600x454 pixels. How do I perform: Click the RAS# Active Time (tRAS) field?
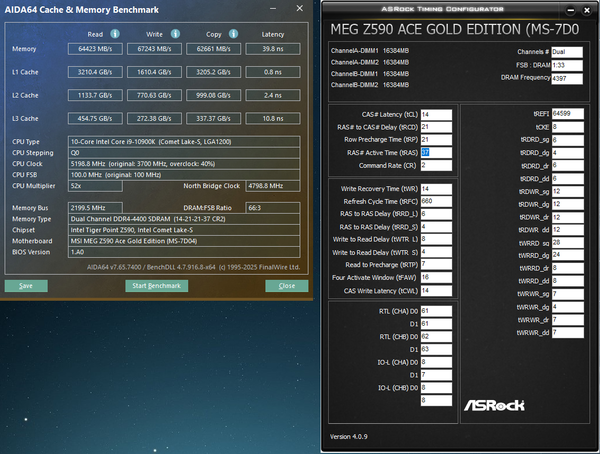tap(436, 153)
